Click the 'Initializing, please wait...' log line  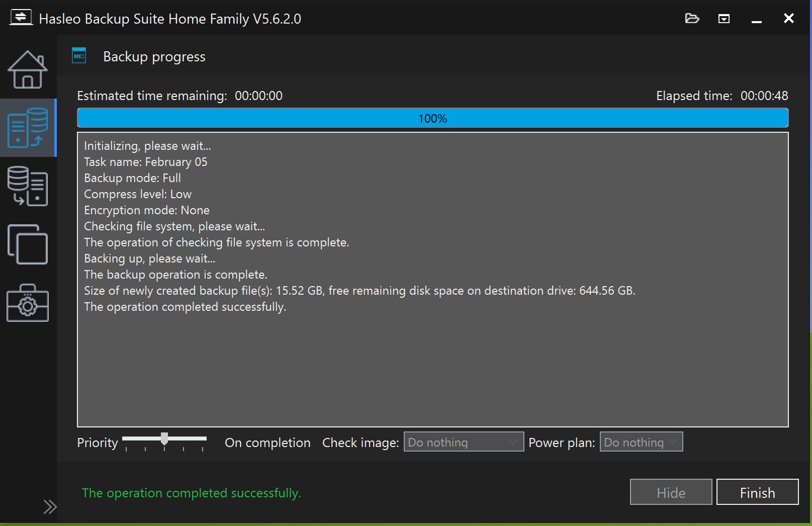pyautogui.click(x=147, y=146)
